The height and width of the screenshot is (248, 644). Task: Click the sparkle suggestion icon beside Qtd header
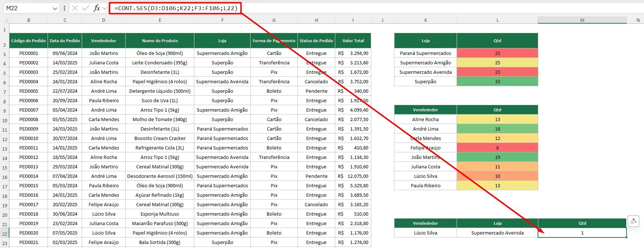[x=633, y=221]
